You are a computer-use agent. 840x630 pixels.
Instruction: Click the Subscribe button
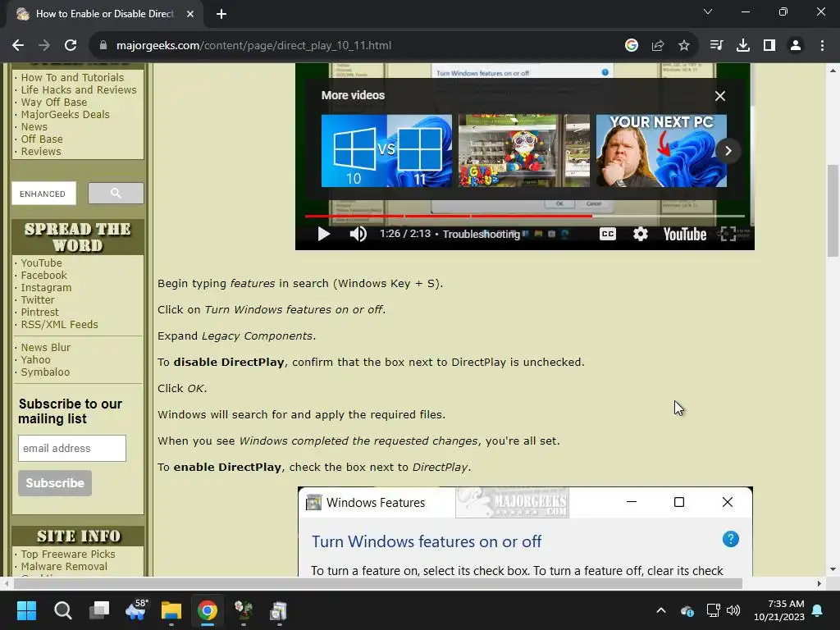point(55,483)
